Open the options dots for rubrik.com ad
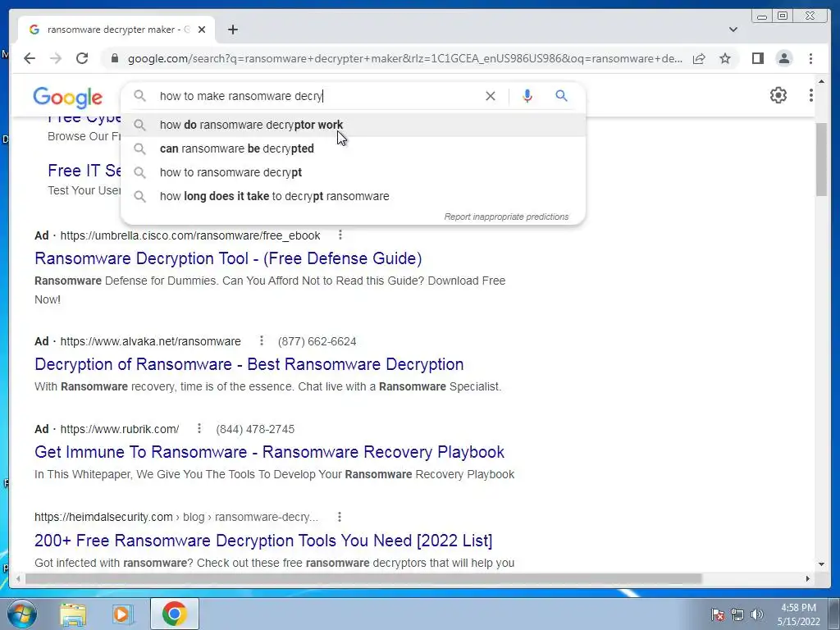This screenshot has width=840, height=630. (199, 428)
